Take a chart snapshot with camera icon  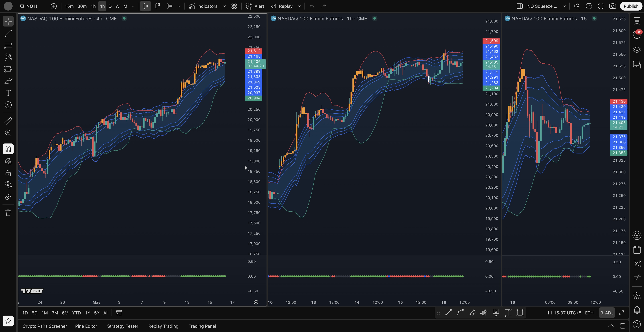(x=612, y=6)
